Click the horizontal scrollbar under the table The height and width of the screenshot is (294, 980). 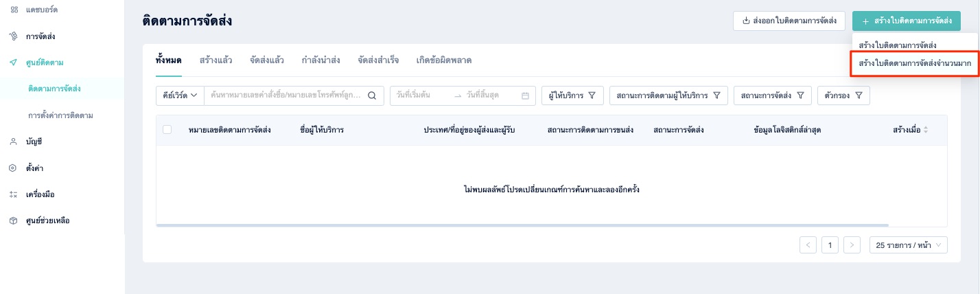522,225
